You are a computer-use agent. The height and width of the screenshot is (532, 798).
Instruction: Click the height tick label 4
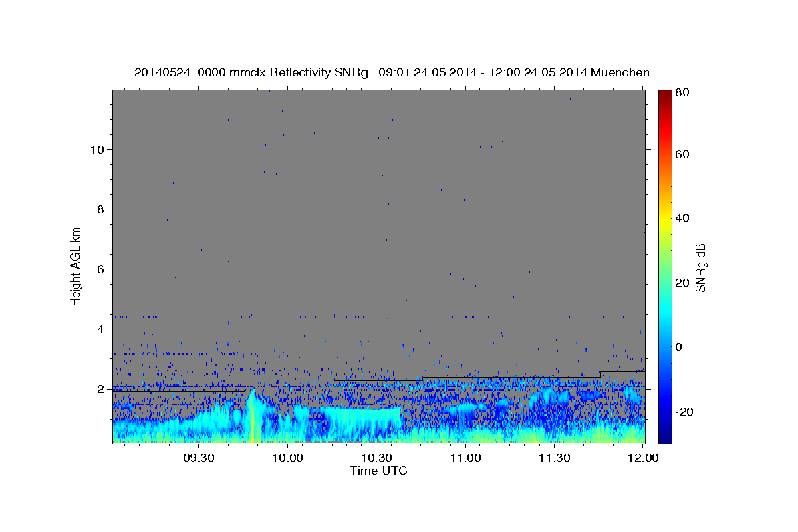point(102,329)
